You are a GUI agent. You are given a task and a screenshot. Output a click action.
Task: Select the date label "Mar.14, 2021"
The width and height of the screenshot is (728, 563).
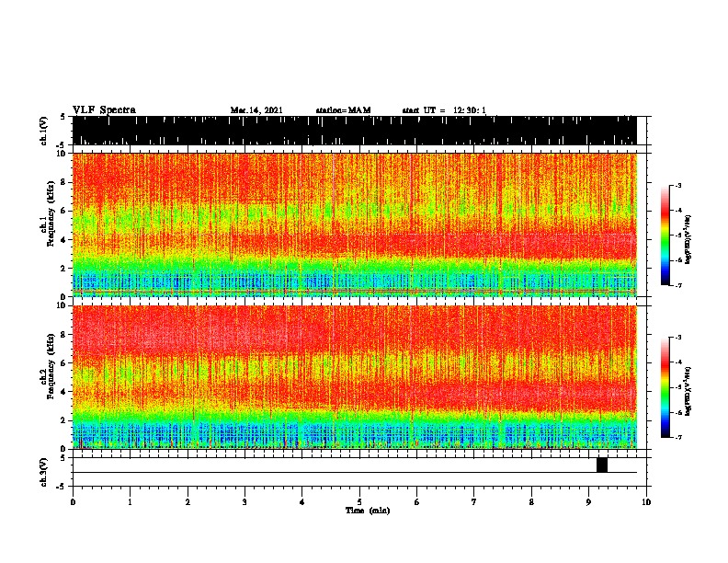256,110
